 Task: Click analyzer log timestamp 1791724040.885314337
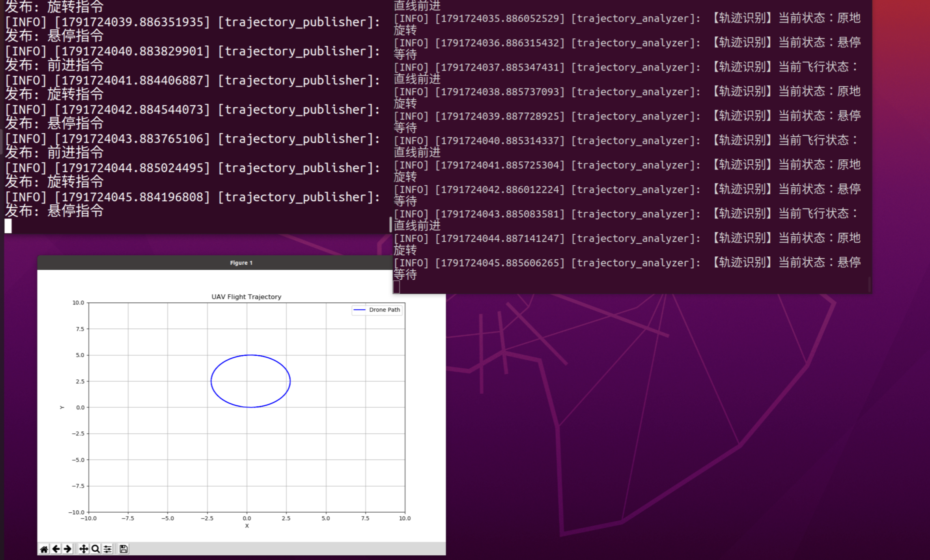pyautogui.click(x=500, y=141)
